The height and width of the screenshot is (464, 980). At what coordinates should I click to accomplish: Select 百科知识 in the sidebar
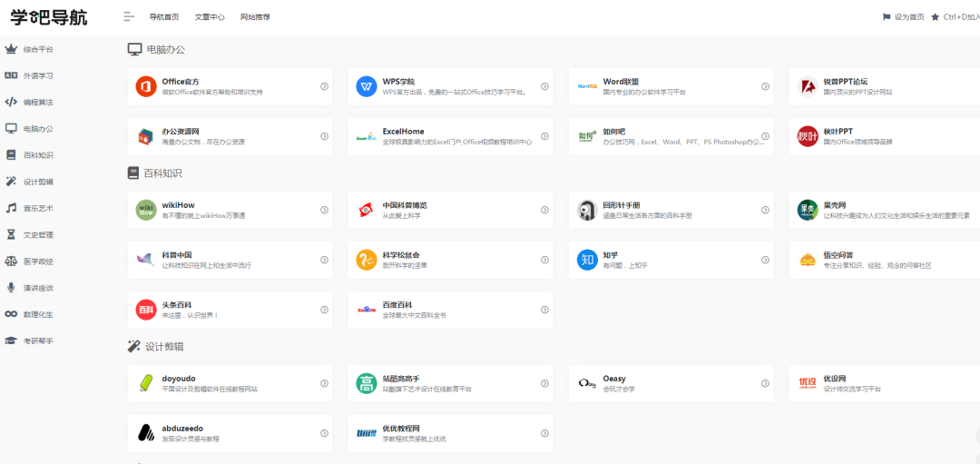(x=38, y=155)
